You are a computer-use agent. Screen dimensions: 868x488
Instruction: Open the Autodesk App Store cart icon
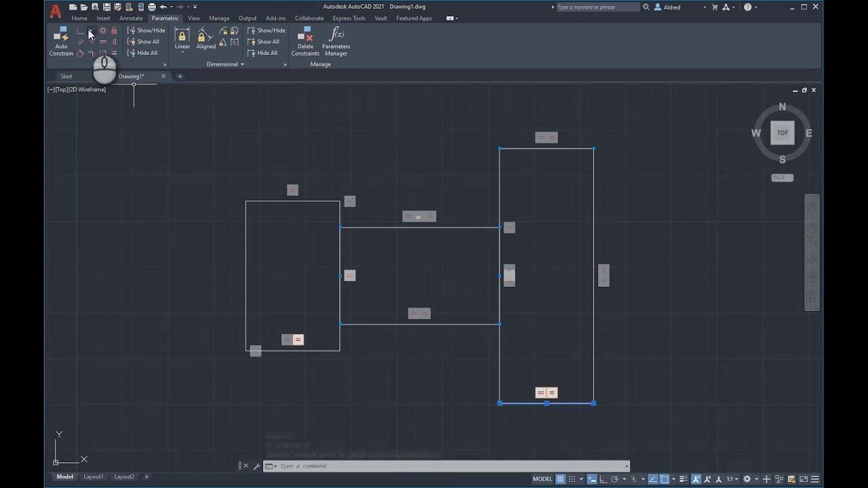pos(715,7)
